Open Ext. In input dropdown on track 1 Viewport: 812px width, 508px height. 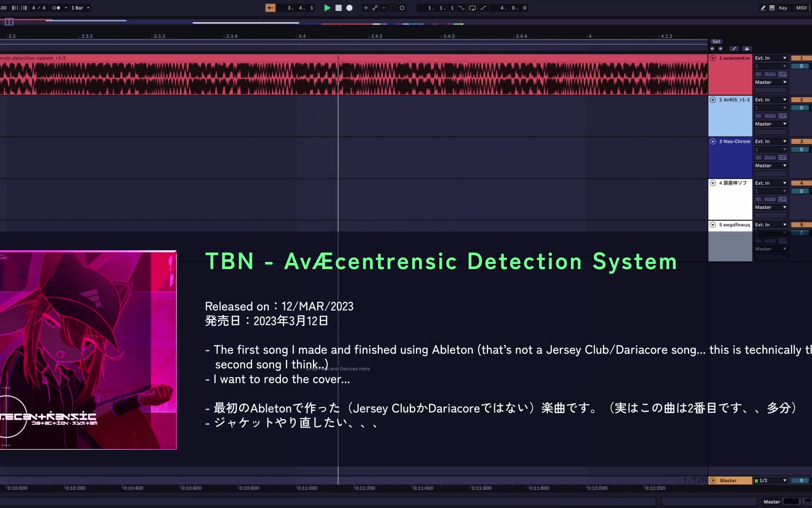771,58
